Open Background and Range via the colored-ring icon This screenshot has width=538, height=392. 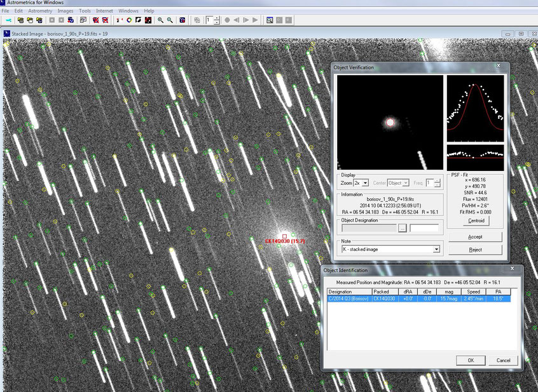[129, 20]
